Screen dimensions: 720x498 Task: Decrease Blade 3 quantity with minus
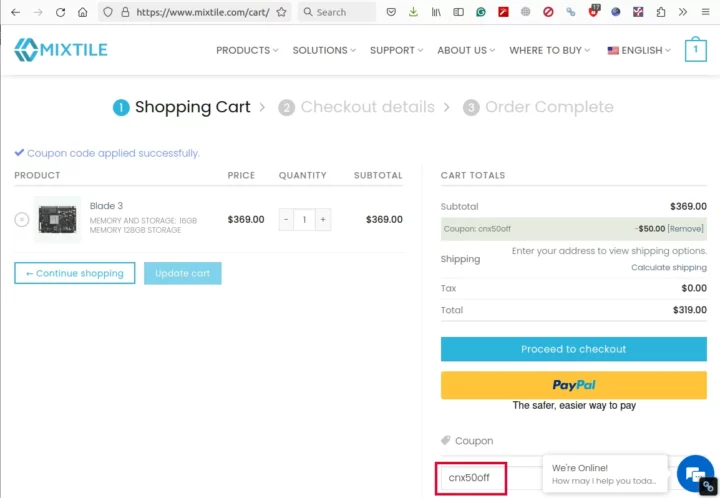[x=286, y=219]
